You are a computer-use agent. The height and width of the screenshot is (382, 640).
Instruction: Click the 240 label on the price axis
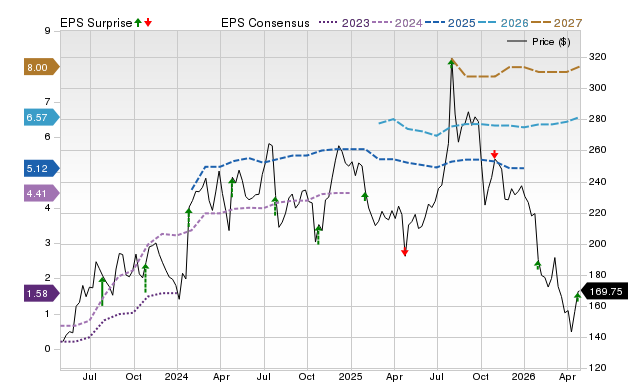(x=598, y=182)
